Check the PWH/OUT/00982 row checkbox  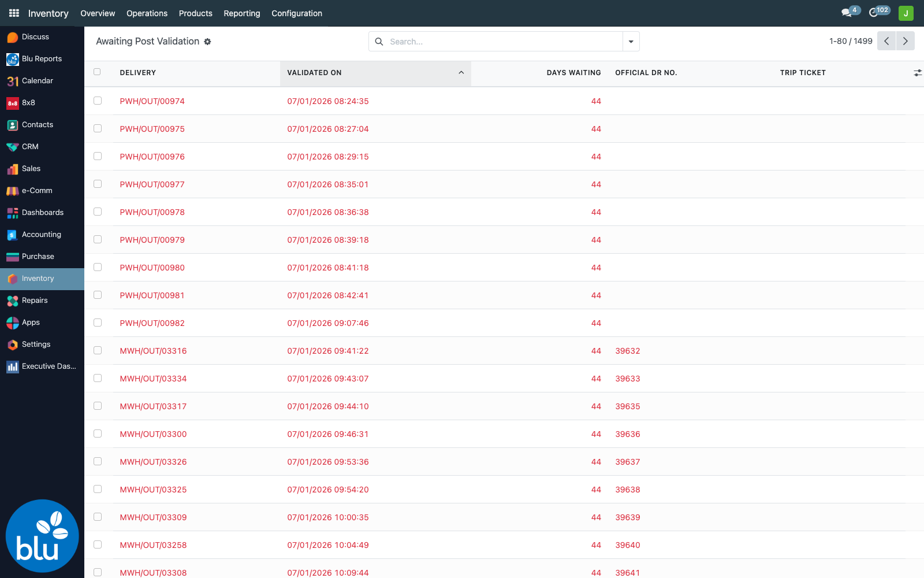(98, 323)
